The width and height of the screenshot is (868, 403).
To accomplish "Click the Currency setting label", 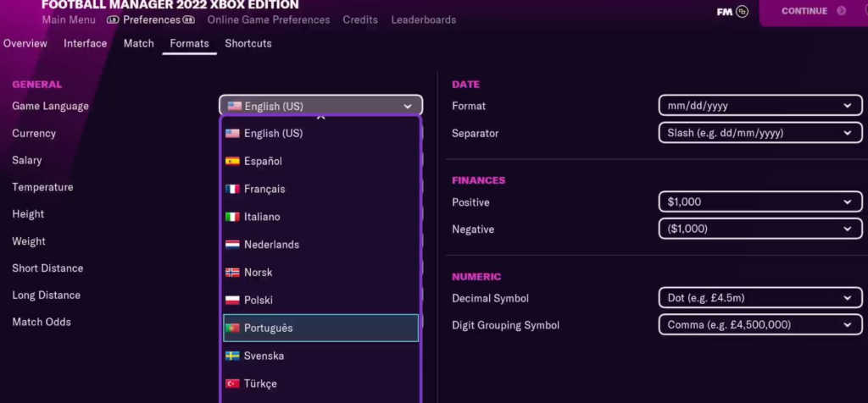I will 34,133.
